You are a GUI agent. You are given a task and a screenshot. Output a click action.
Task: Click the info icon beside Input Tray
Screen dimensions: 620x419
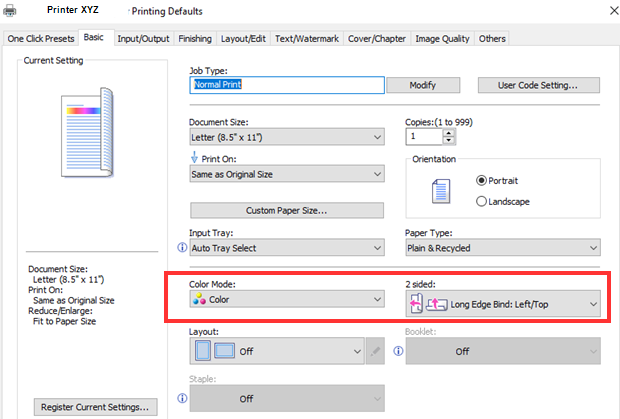click(182, 247)
